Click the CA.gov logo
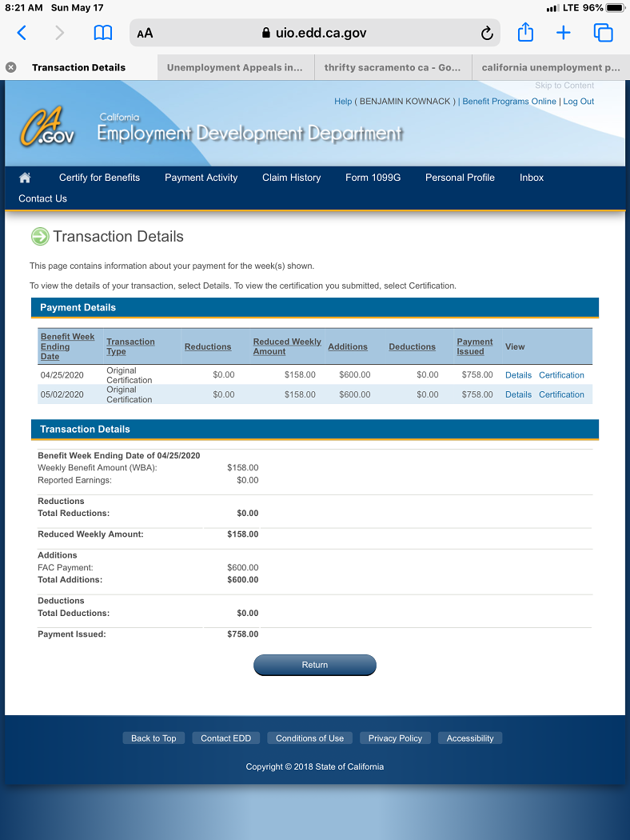Screen dimensions: 630x840 pos(48,128)
